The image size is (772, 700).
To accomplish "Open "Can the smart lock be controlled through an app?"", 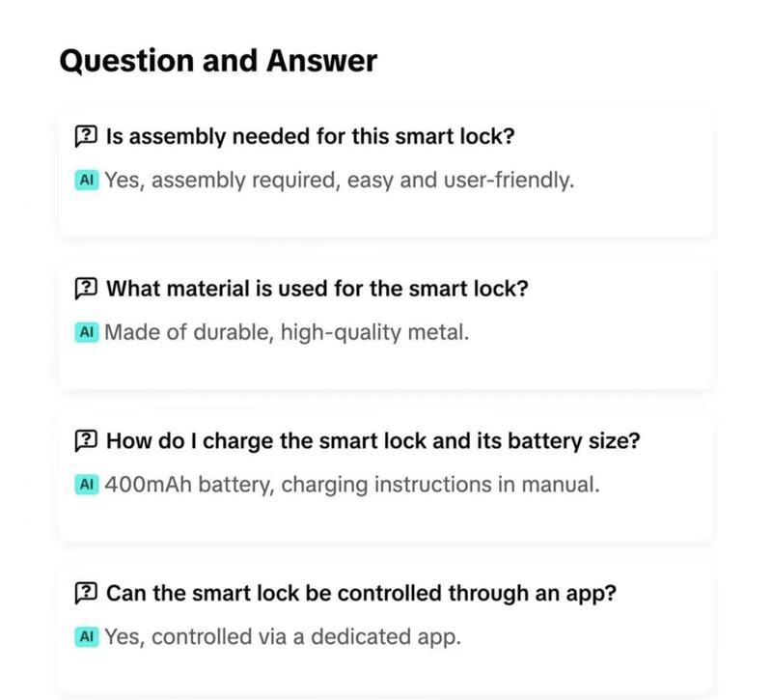I will pos(361,593).
